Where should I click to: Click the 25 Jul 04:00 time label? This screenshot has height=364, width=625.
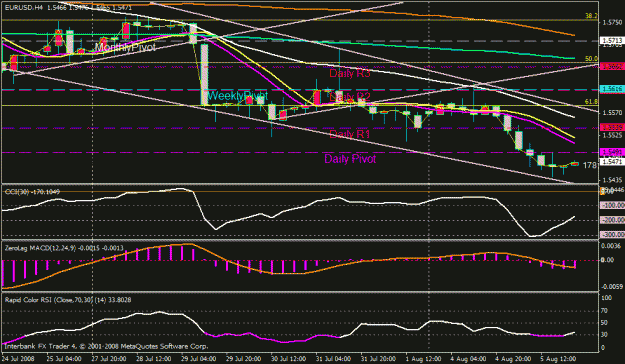(x=65, y=358)
